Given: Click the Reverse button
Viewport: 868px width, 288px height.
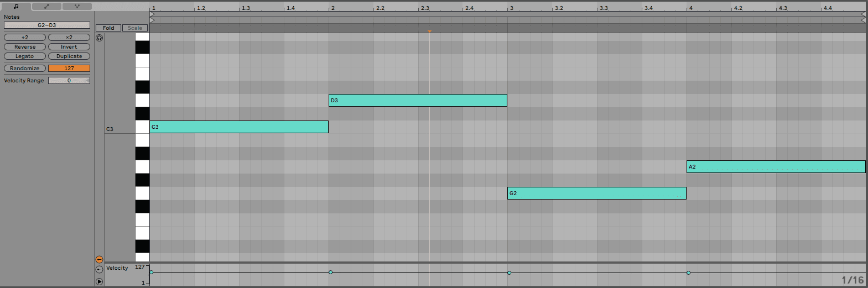Looking at the screenshot, I should tap(25, 47).
